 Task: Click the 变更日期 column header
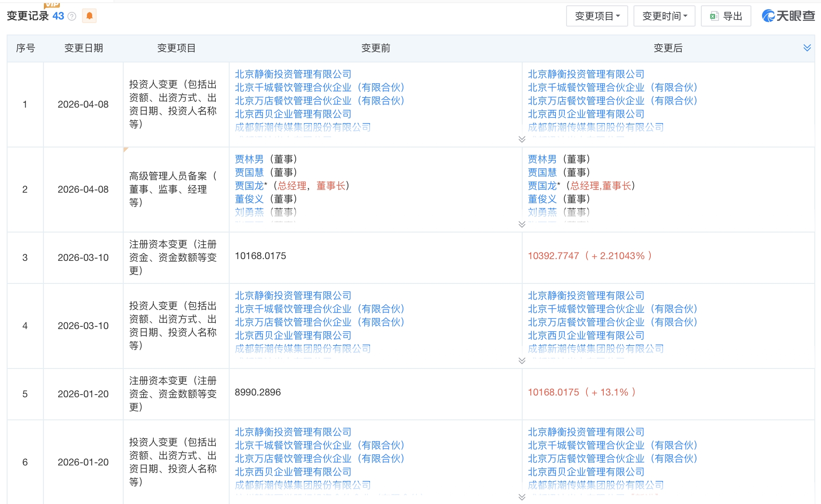tap(84, 48)
